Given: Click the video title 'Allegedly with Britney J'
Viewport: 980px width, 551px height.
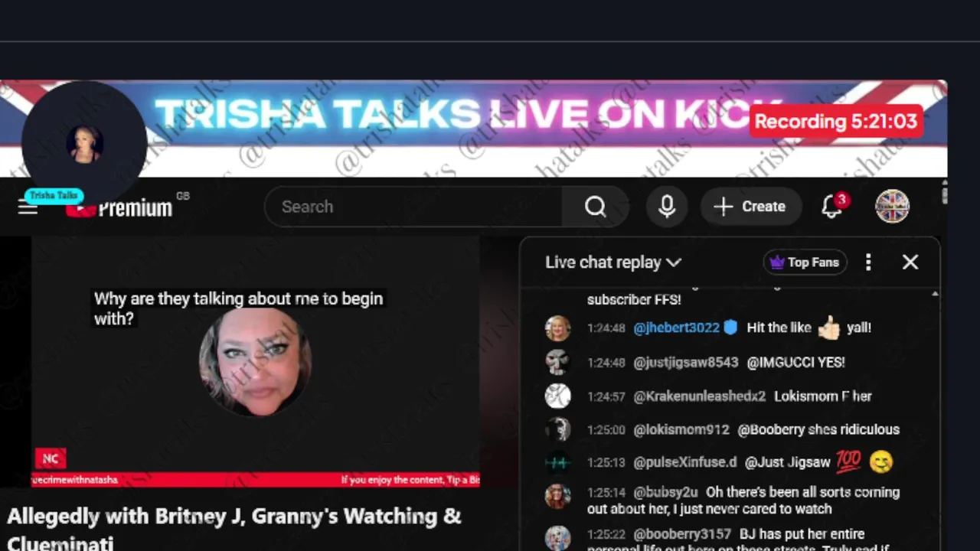Looking at the screenshot, I should click(x=234, y=528).
